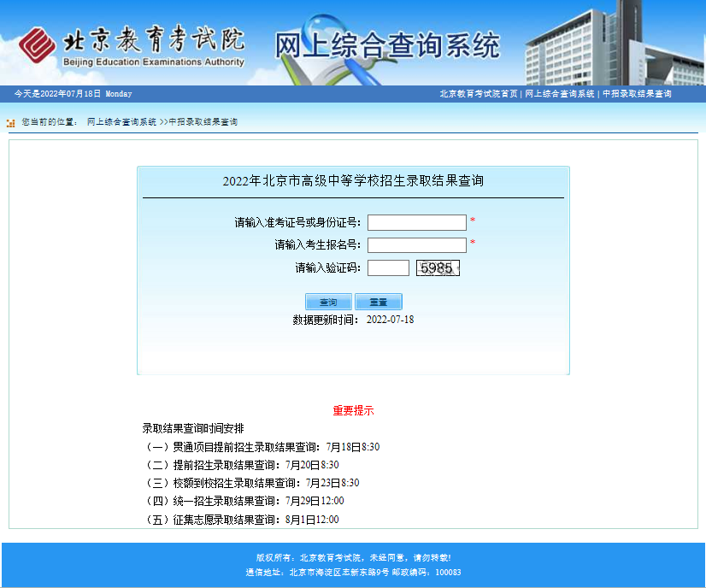Focus the 考生报名号 input field
The image size is (706, 588).
(417, 245)
